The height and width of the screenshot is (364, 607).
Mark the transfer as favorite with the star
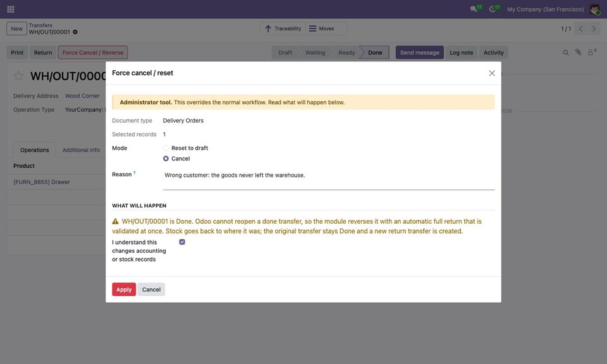(18, 76)
